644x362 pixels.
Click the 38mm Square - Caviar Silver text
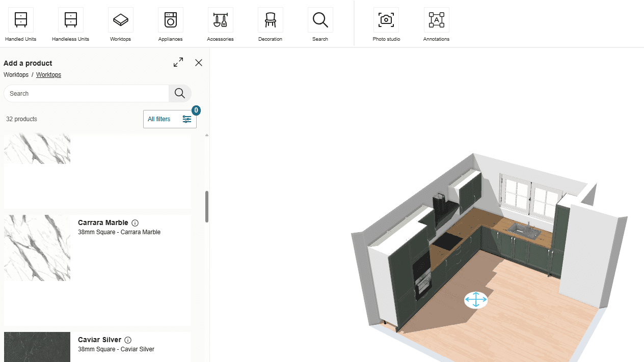(x=116, y=349)
